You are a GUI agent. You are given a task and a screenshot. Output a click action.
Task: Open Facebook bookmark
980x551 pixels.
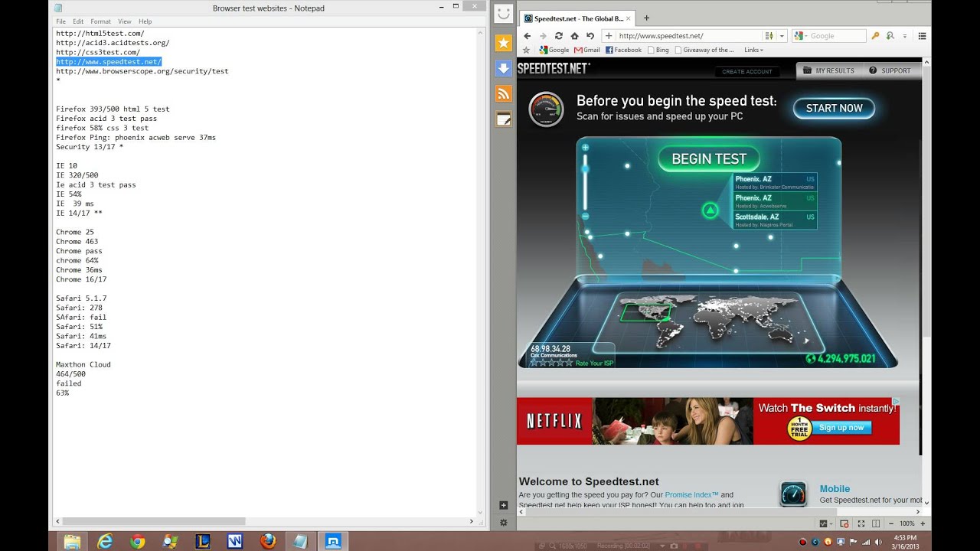(x=624, y=50)
